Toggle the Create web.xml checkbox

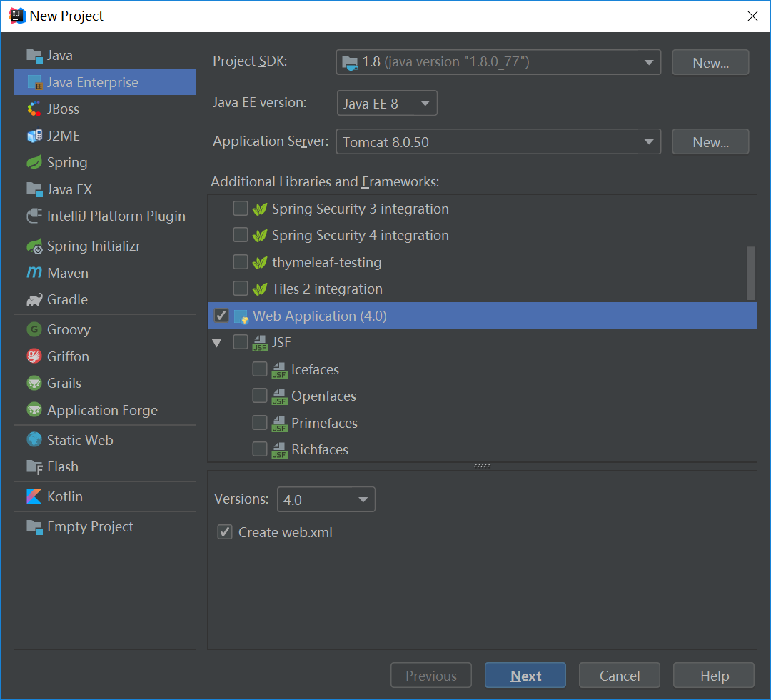pyautogui.click(x=225, y=531)
